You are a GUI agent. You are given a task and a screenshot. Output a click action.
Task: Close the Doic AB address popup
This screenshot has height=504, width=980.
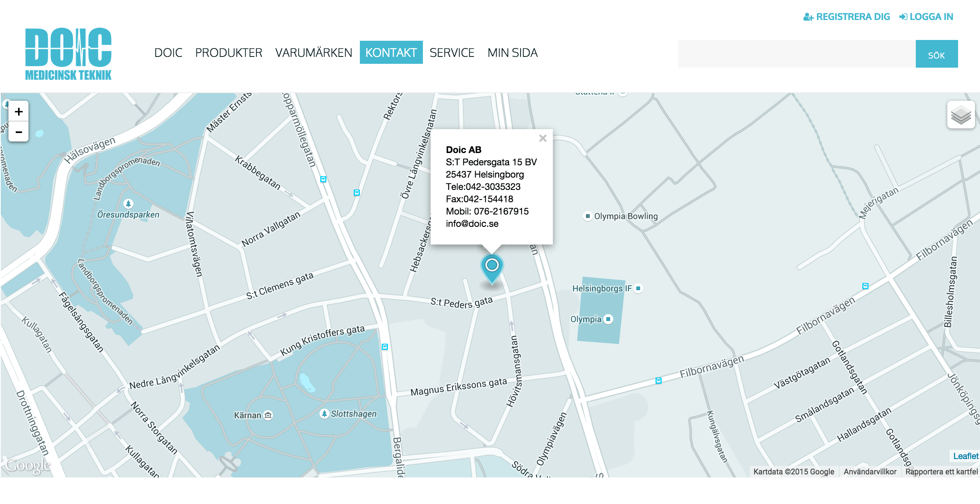(x=542, y=138)
